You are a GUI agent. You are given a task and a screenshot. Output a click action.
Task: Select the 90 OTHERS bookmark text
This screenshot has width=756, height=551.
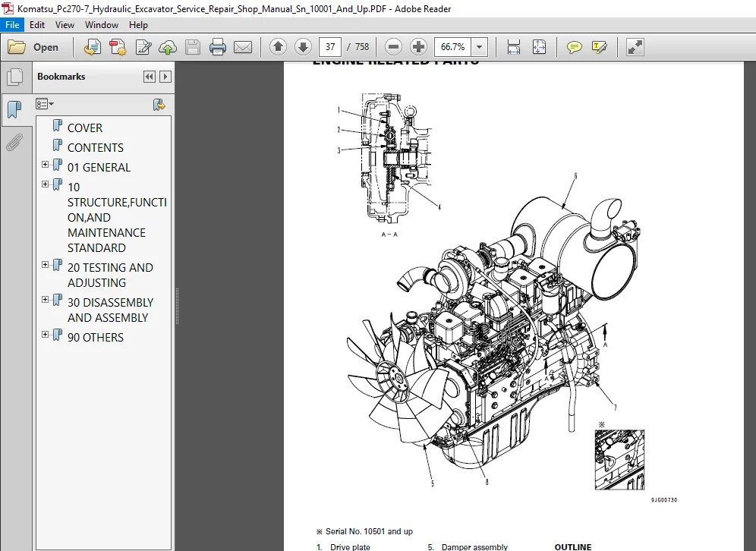96,338
